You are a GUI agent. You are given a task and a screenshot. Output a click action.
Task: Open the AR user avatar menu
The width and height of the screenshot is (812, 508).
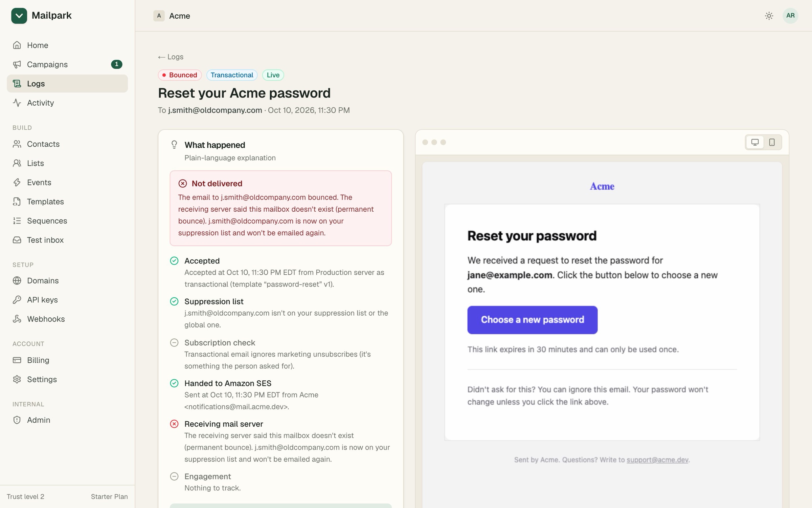coord(790,16)
